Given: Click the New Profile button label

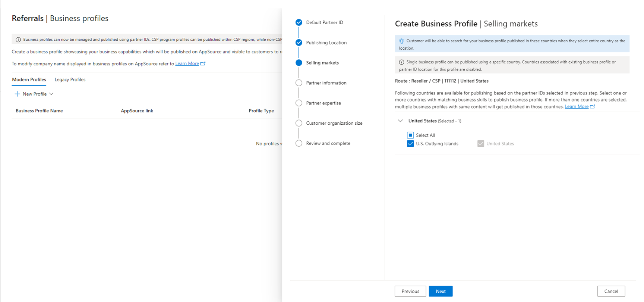Looking at the screenshot, I should [35, 94].
